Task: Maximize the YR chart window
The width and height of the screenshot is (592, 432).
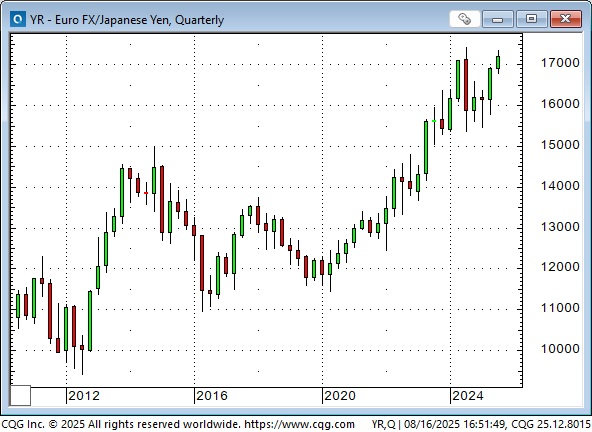Action: [531, 19]
